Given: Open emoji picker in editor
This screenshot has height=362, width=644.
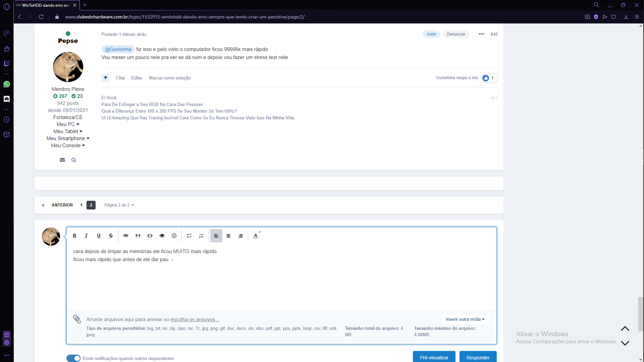Looking at the screenshot, I should [x=174, y=236].
